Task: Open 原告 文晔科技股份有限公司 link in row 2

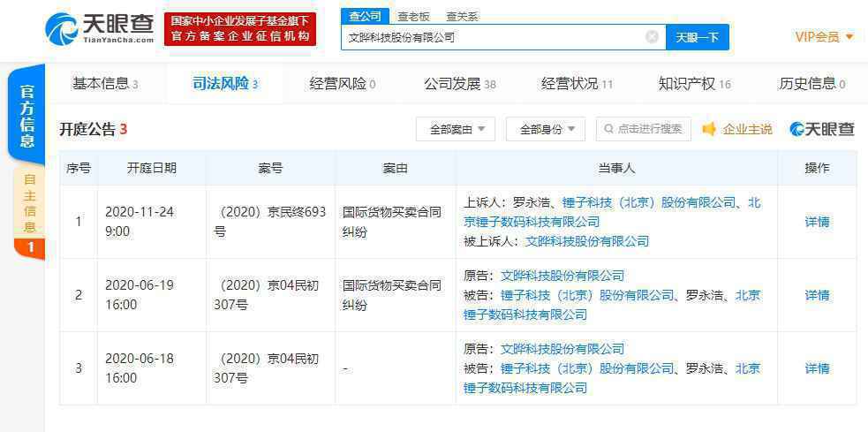Action: [x=562, y=276]
